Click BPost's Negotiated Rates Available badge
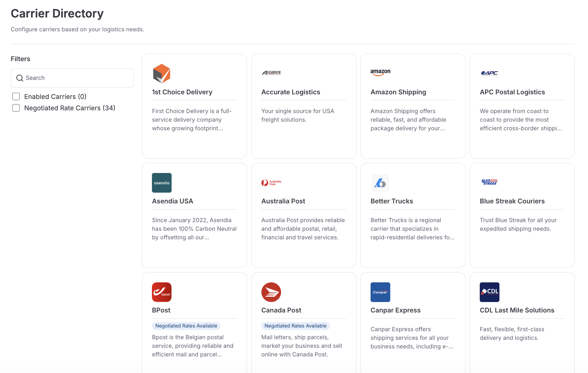Image resolution: width=588 pixels, height=373 pixels. (x=186, y=326)
